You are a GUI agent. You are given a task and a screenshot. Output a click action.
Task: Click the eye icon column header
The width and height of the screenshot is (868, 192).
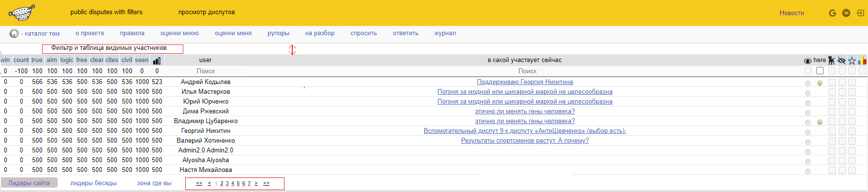coord(808,61)
